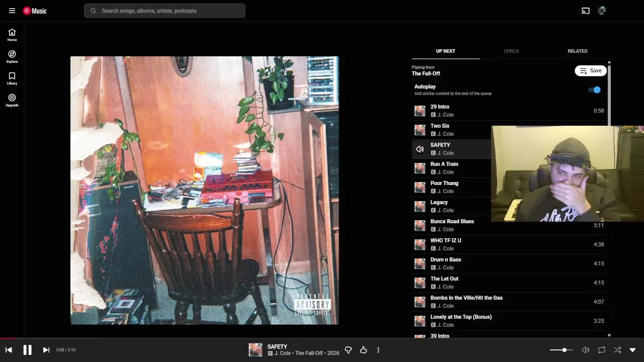Image resolution: width=644 pixels, height=362 pixels.
Task: Click the 29 Intro thumbnail
Action: tap(420, 111)
